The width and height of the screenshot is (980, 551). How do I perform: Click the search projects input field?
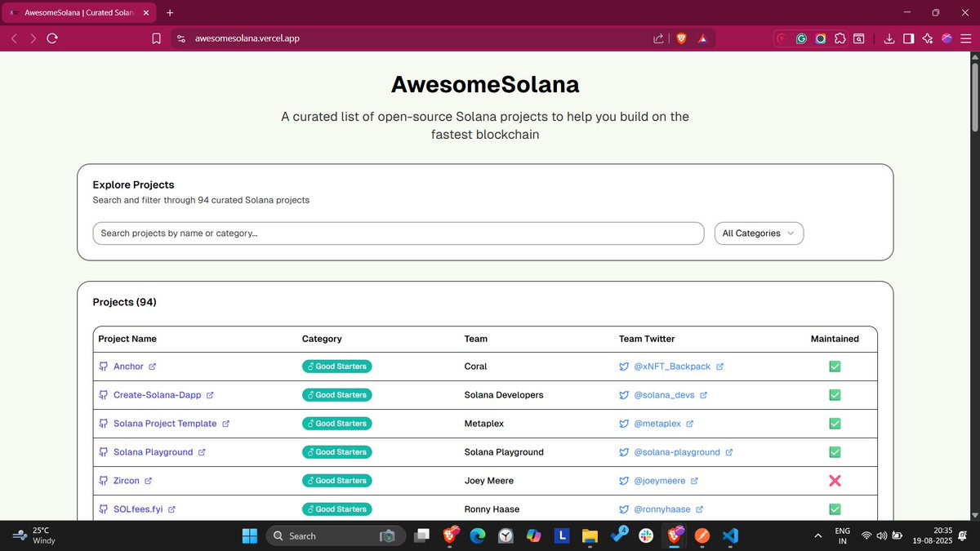click(x=399, y=233)
